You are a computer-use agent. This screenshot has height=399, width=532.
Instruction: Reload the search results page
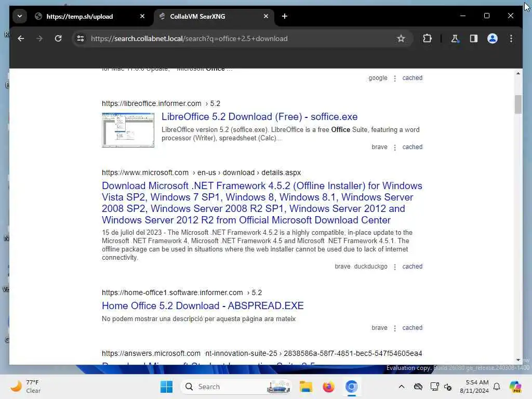coord(58,38)
